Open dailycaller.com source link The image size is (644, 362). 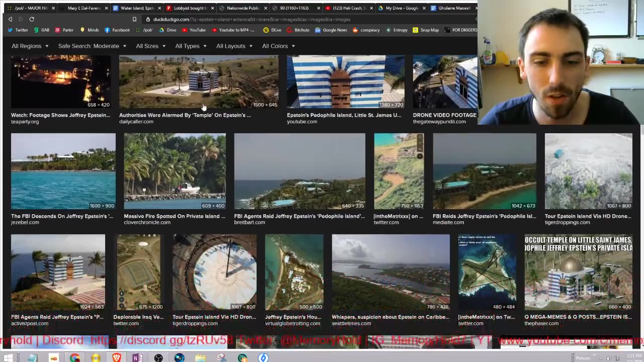(136, 122)
